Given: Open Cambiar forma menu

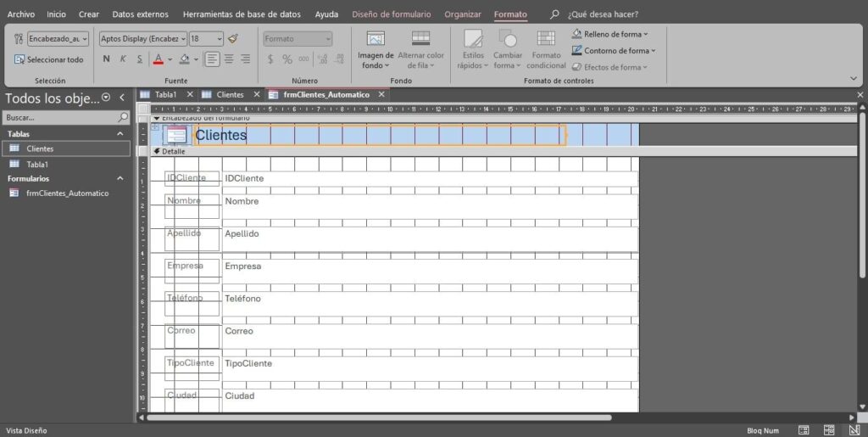Looking at the screenshot, I should pyautogui.click(x=508, y=50).
